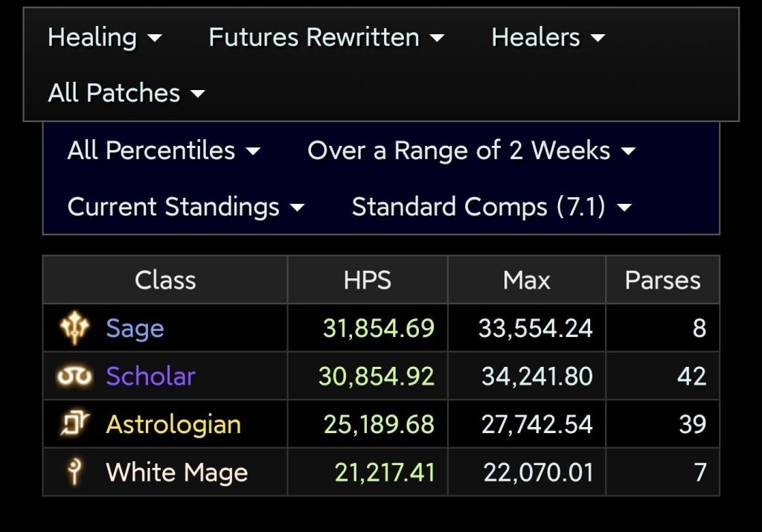The width and height of the screenshot is (762, 532).
Task: Sort table by HPS column header
Action: point(368,280)
